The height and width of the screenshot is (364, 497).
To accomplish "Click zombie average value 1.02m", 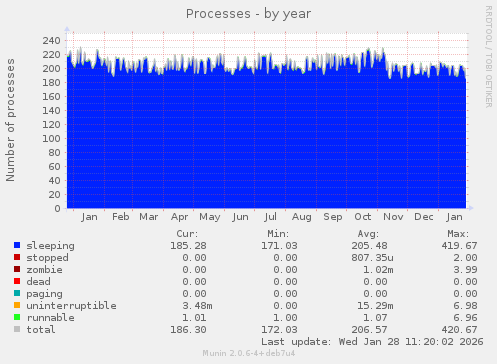I will pyautogui.click(x=378, y=270).
